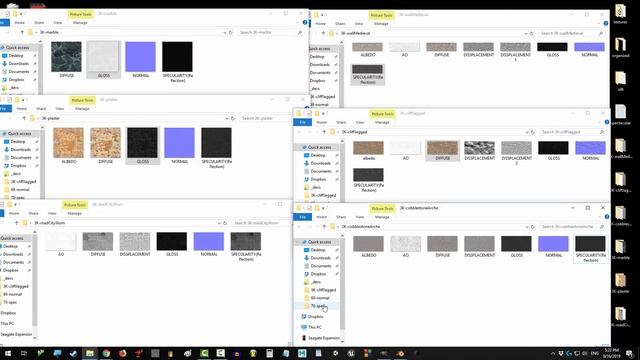Select DISPLACEMENT image in roadCityWorn window
Image resolution: width=640 pixels, height=360 pixels.
(135, 244)
